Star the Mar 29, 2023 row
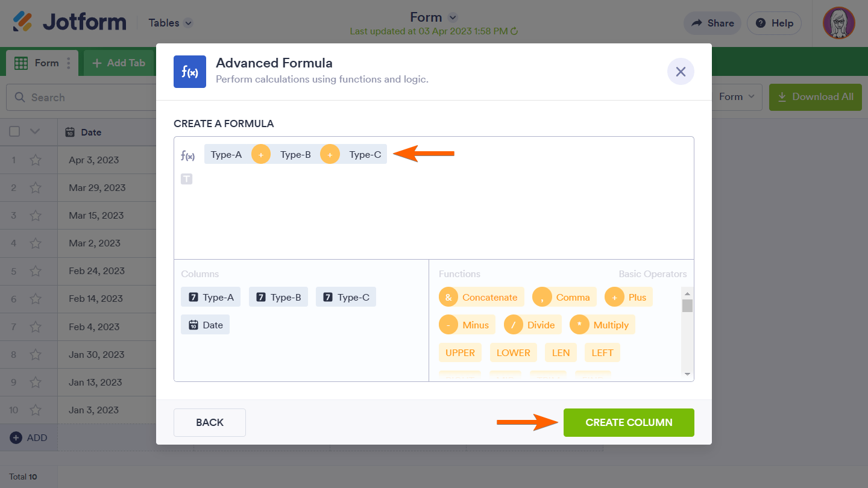 tap(36, 188)
